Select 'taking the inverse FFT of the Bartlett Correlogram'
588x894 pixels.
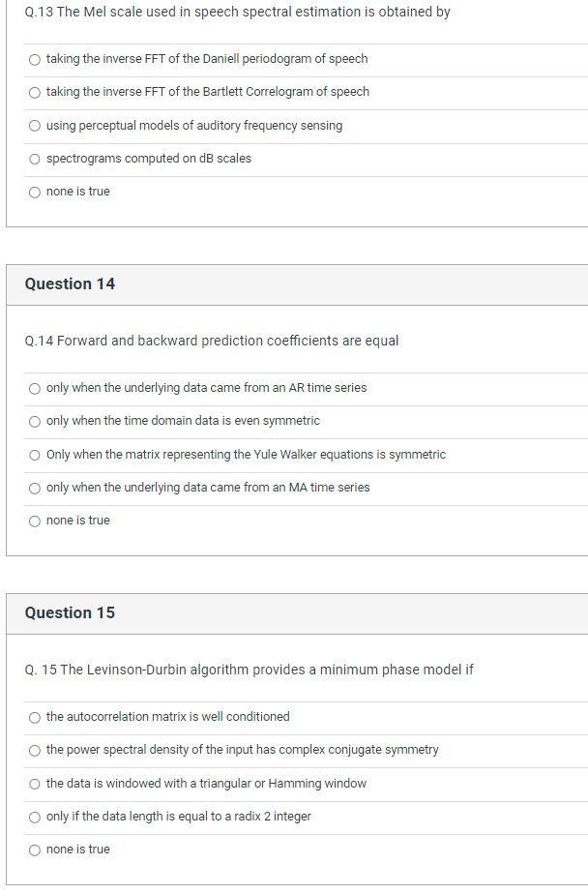(36, 92)
